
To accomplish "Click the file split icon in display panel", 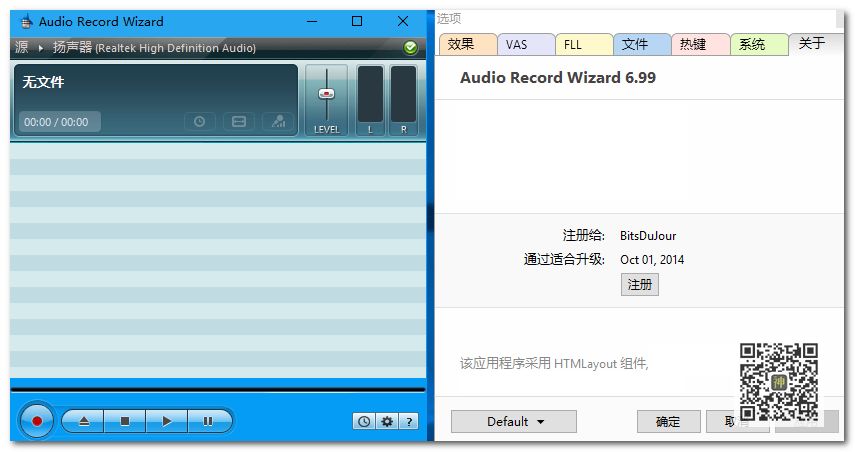I will click(239, 122).
